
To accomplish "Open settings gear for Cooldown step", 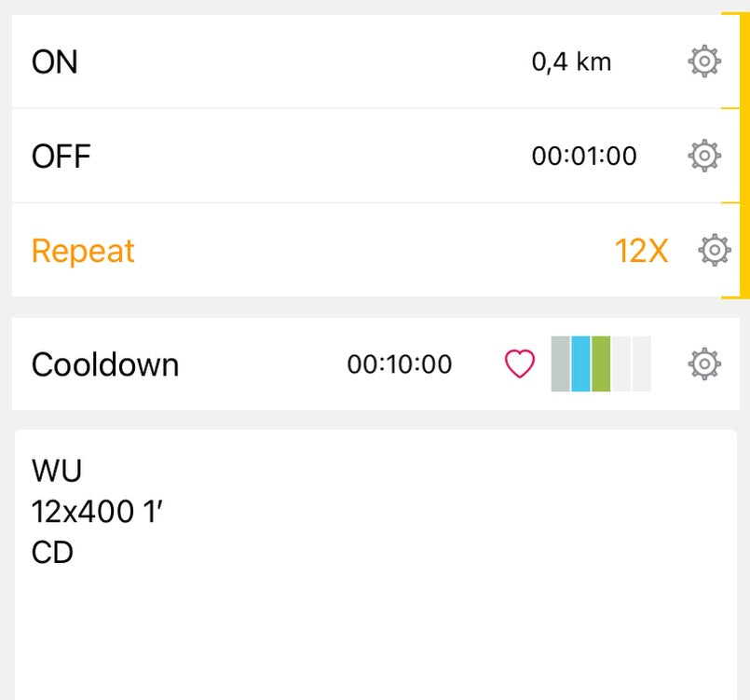I will (x=704, y=364).
